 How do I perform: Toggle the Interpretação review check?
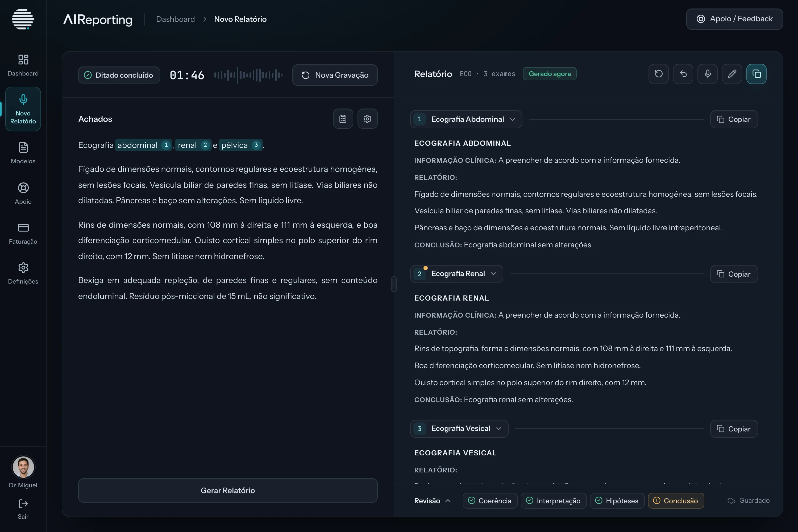coord(553,501)
